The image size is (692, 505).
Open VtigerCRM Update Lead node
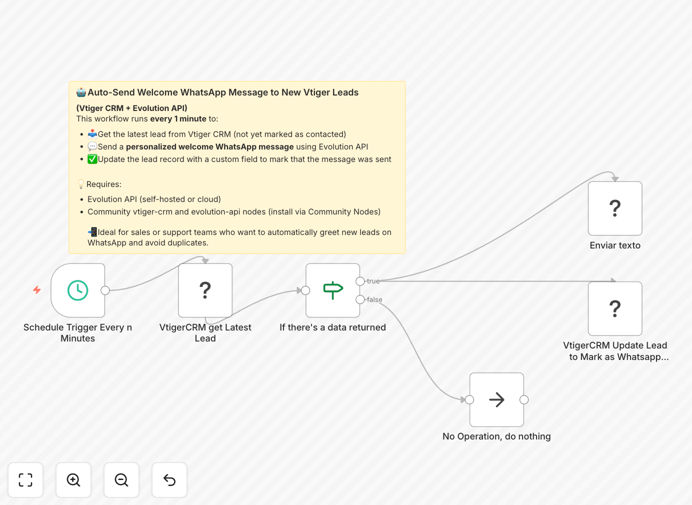coord(615,309)
